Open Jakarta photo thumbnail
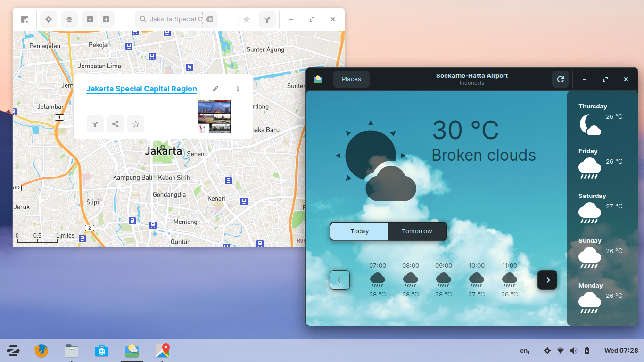This screenshot has height=362, width=644. [214, 116]
